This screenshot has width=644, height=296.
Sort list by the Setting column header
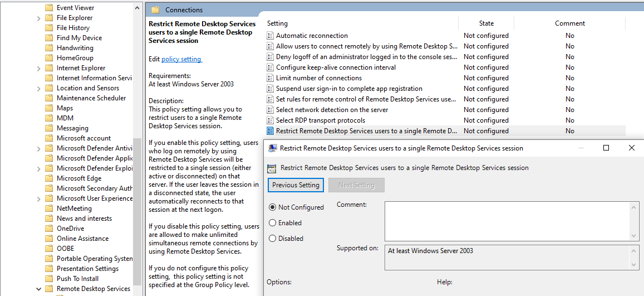pyautogui.click(x=361, y=23)
